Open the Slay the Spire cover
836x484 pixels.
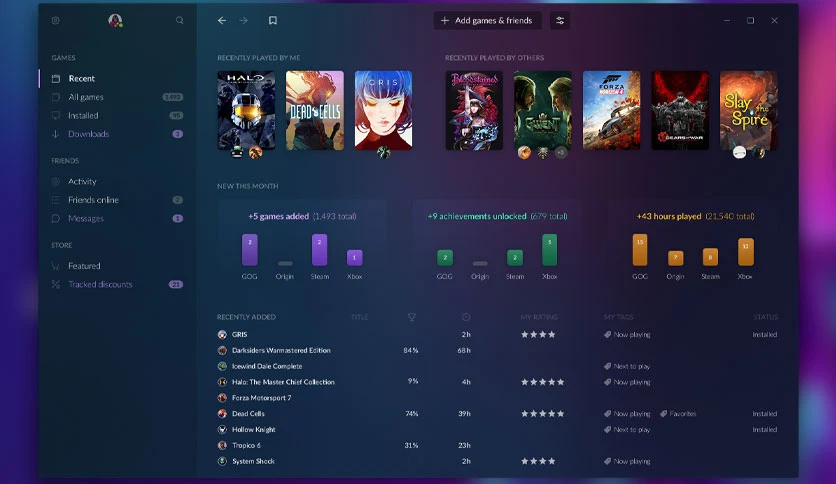click(749, 110)
